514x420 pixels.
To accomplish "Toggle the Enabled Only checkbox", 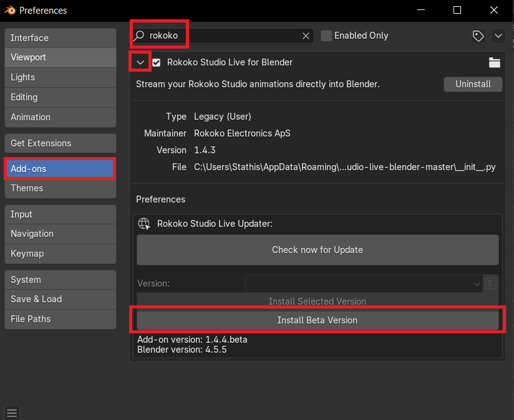I will (x=326, y=36).
